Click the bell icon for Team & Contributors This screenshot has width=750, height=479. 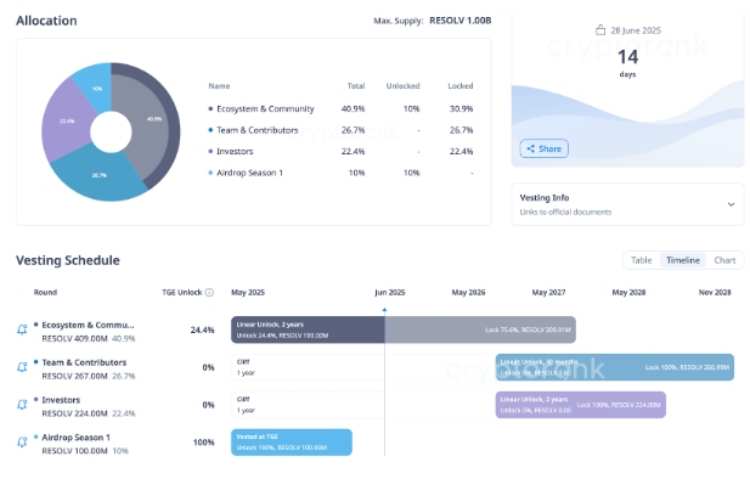point(22,367)
